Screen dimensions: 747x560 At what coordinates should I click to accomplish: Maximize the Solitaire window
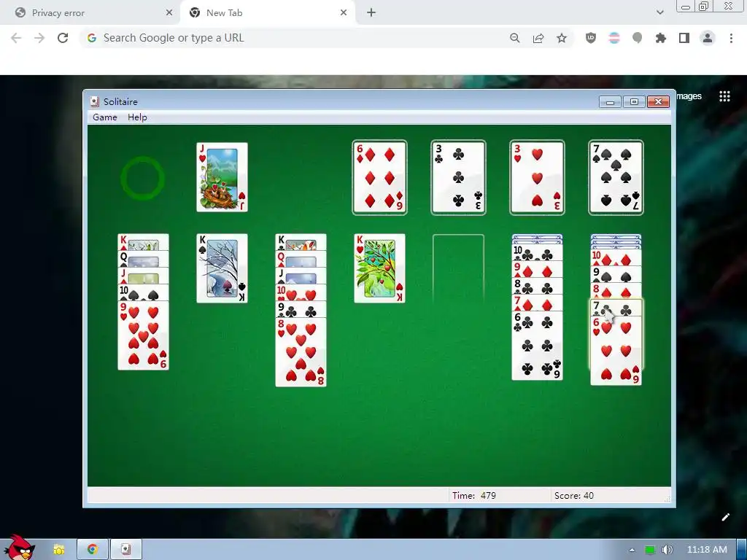click(634, 101)
